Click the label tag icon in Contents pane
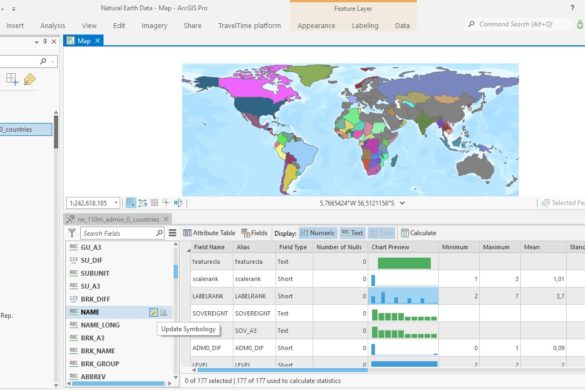Image resolution: width=585 pixels, height=390 pixels. (x=29, y=79)
